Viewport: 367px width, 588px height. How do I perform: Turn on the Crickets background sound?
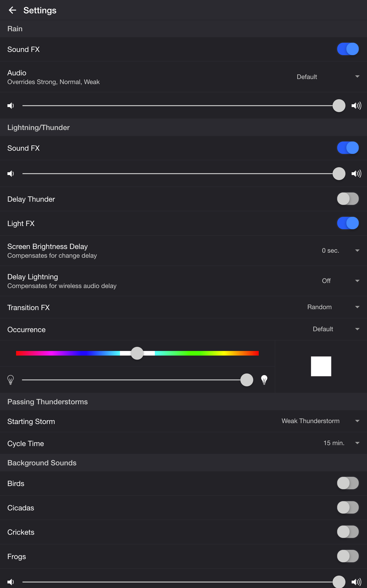348,532
